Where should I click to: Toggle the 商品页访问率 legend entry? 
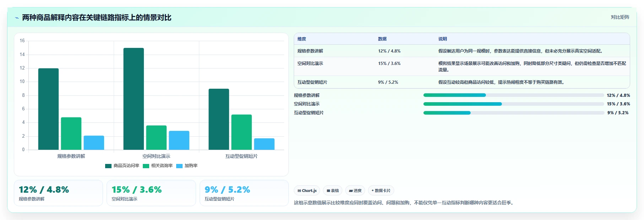point(122,166)
